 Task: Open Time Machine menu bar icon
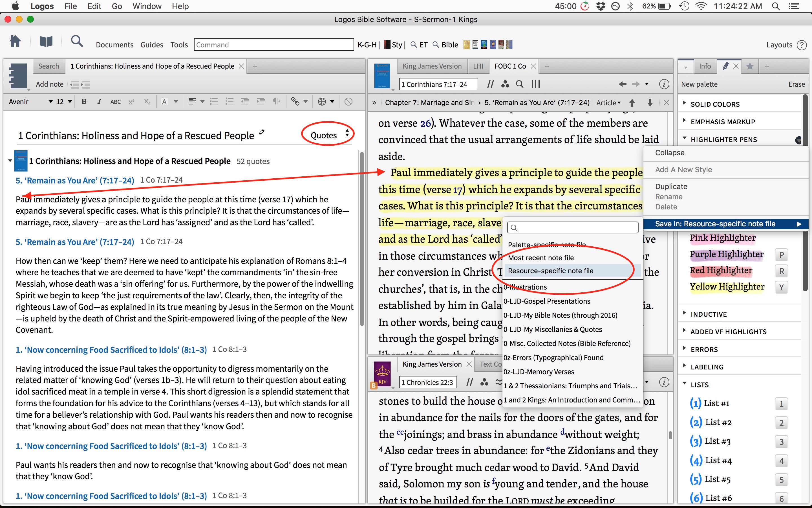(x=684, y=6)
